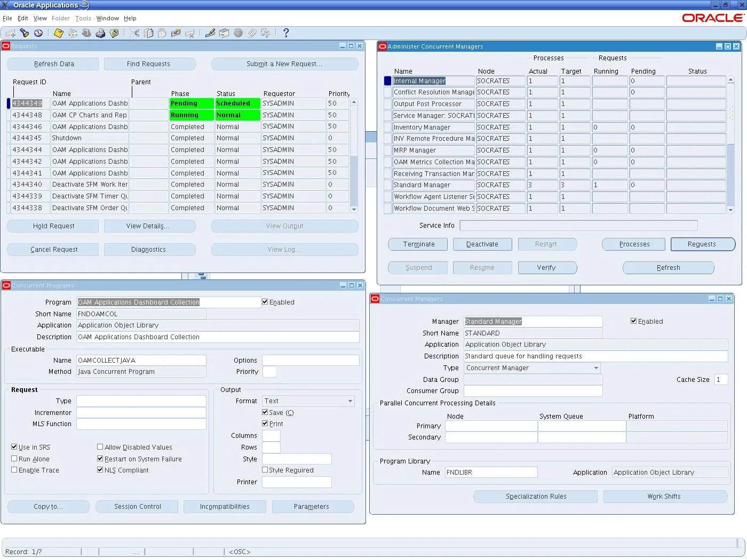Open the Help menu
The width and height of the screenshot is (747, 560).
tap(130, 18)
